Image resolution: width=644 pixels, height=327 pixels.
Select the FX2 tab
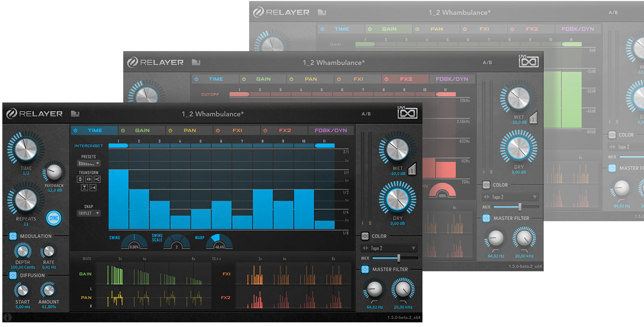(284, 130)
